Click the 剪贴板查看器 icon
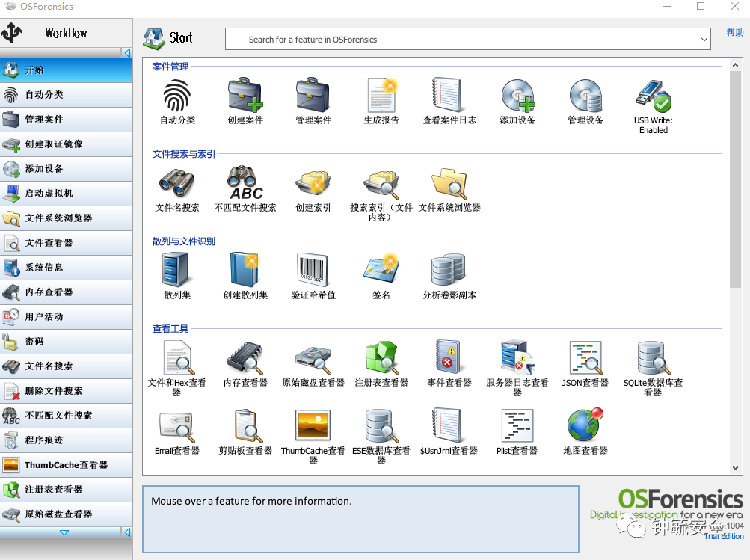 tap(248, 425)
